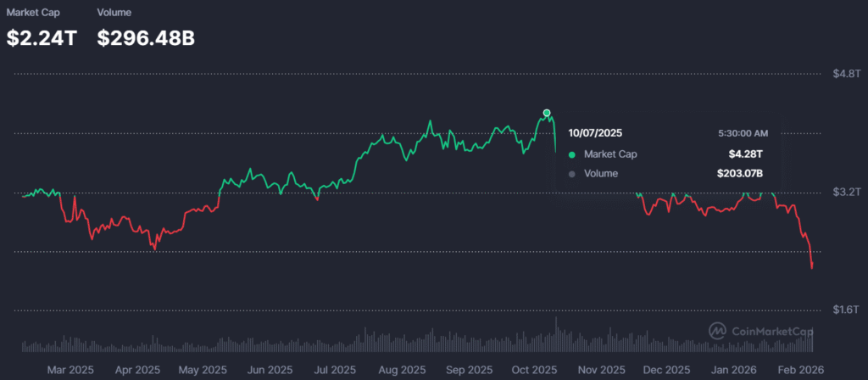Viewport: 868px width, 380px height.
Task: Click the 10/07/2025 tooltip date
Action: pyautogui.click(x=597, y=133)
